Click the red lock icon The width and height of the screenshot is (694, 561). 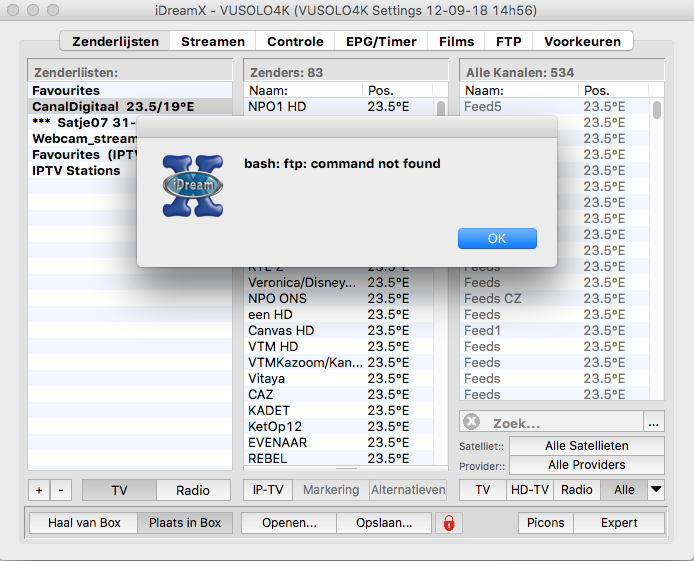click(x=451, y=523)
